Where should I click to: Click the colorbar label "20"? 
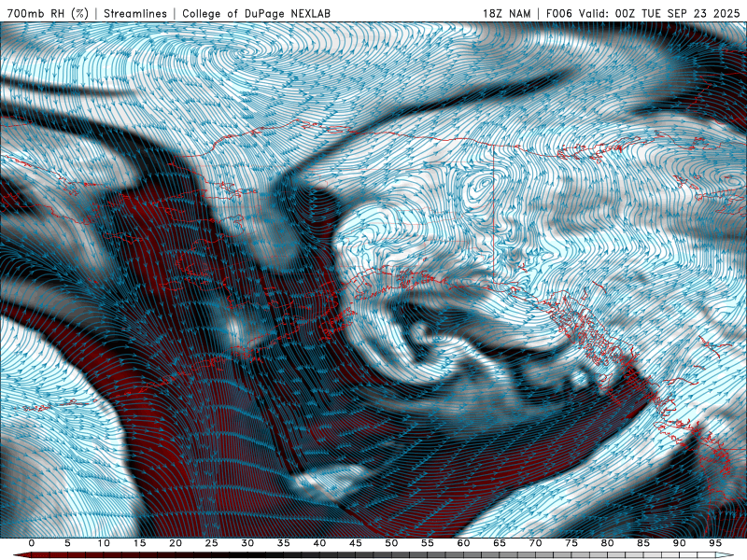click(x=176, y=543)
